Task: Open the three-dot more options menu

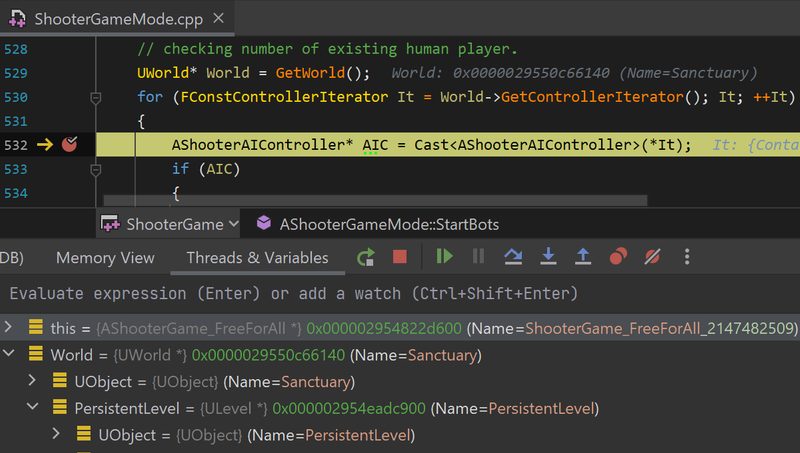Action: click(687, 257)
